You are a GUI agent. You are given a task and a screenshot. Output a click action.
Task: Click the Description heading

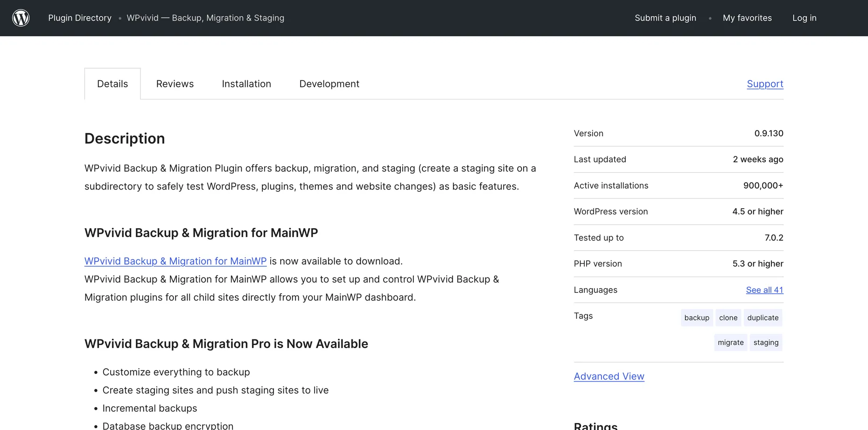pos(125,139)
